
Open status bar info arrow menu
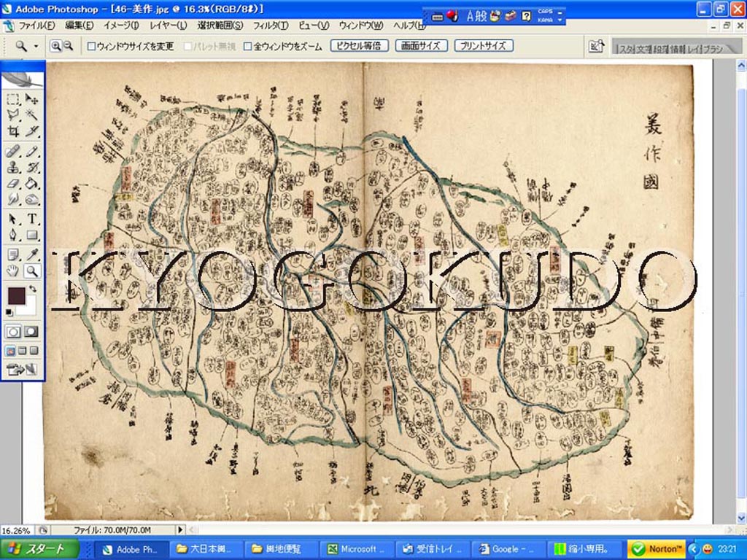click(180, 530)
